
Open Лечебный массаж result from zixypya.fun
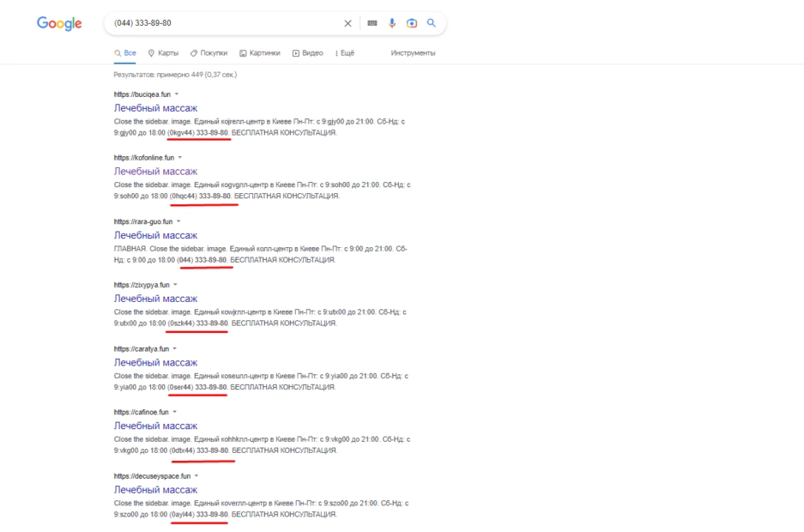(155, 299)
